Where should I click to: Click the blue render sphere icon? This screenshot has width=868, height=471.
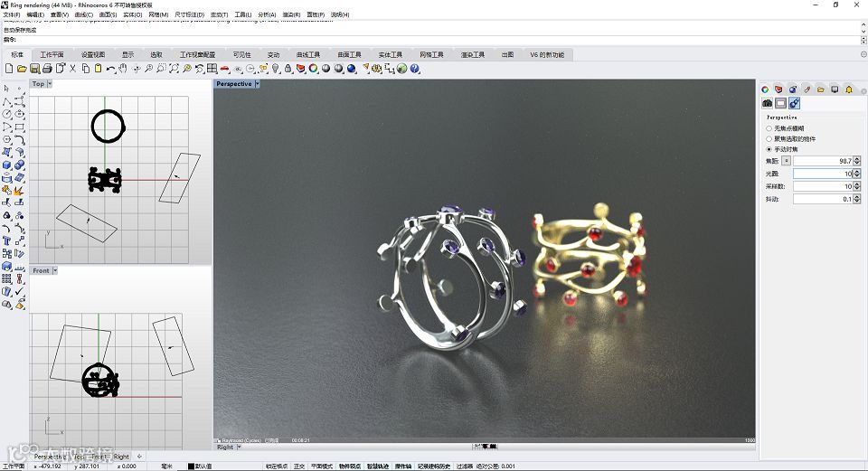(x=352, y=69)
